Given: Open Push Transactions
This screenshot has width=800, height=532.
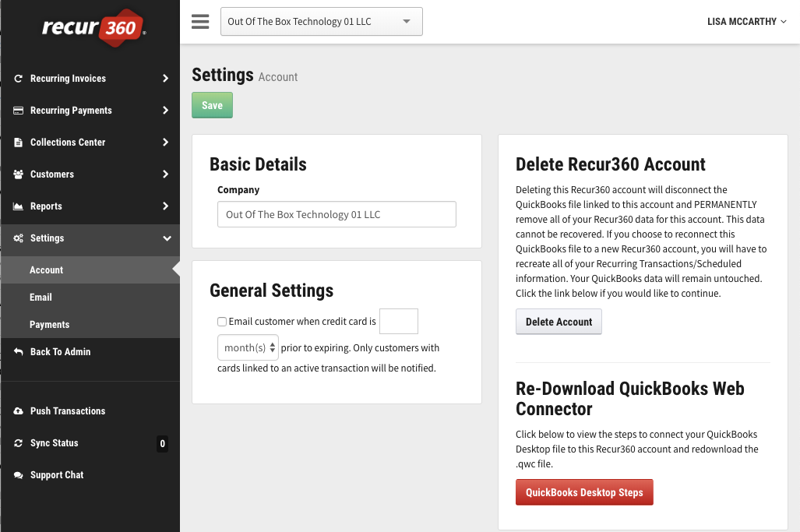Looking at the screenshot, I should [90, 411].
